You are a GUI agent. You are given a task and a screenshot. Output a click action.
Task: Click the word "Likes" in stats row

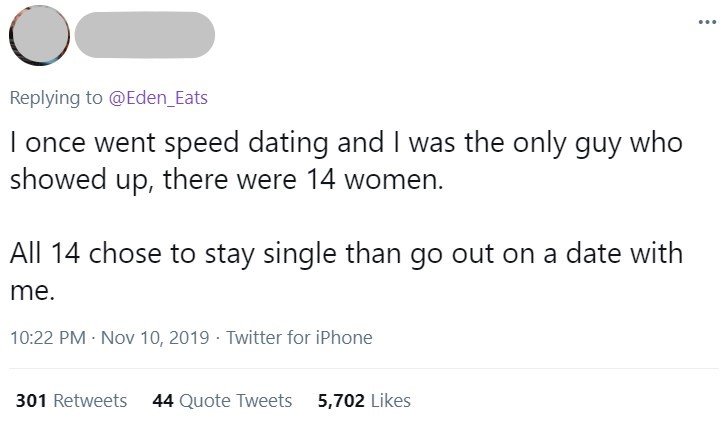pos(389,400)
